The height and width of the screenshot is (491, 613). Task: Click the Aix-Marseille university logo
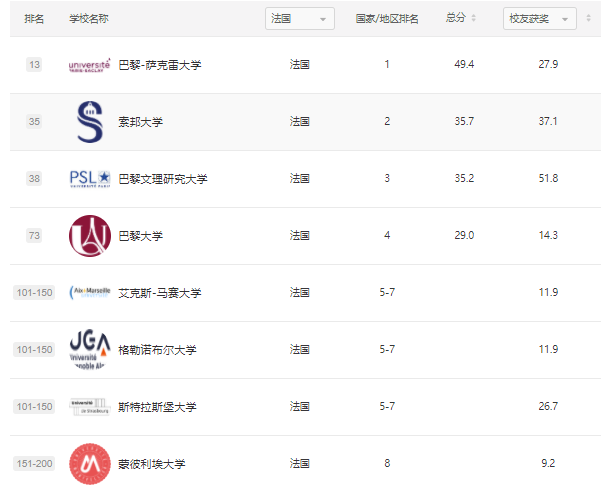90,292
